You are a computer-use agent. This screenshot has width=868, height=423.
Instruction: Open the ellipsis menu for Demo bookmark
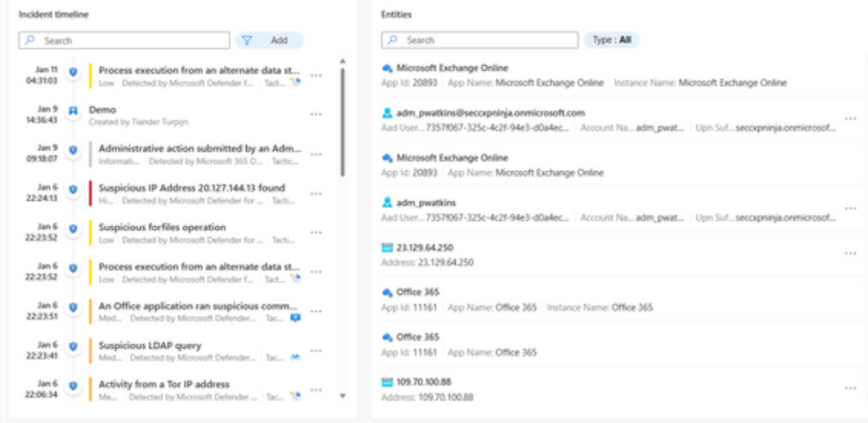tap(316, 115)
